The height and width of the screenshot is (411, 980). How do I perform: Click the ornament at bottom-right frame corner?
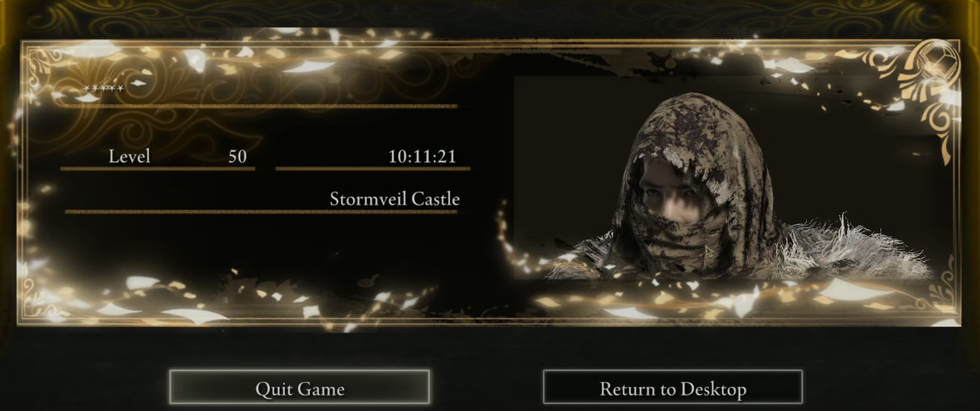pyautogui.click(x=943, y=294)
